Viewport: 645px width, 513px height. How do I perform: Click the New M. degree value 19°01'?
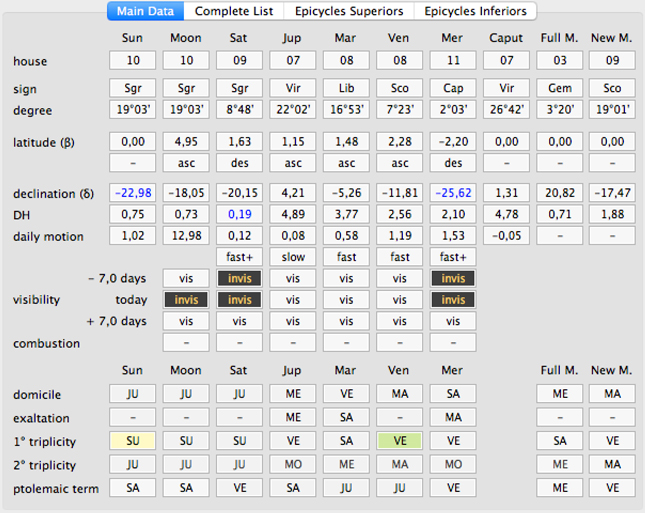613,109
